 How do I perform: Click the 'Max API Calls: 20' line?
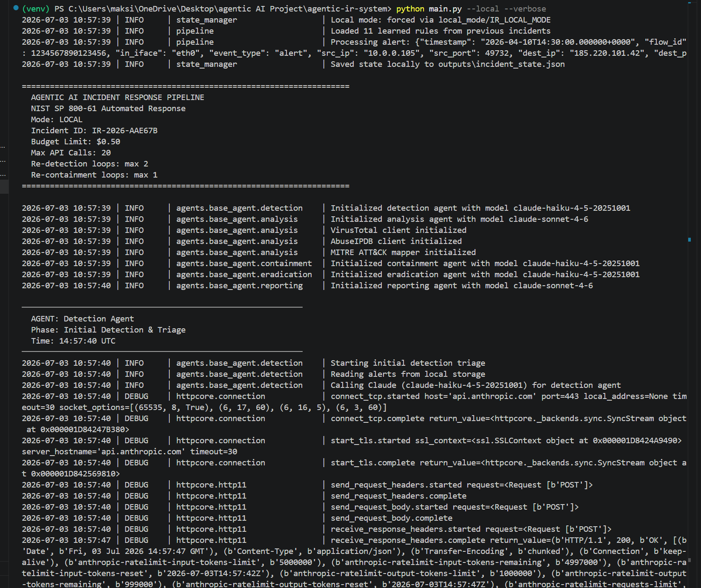point(71,153)
